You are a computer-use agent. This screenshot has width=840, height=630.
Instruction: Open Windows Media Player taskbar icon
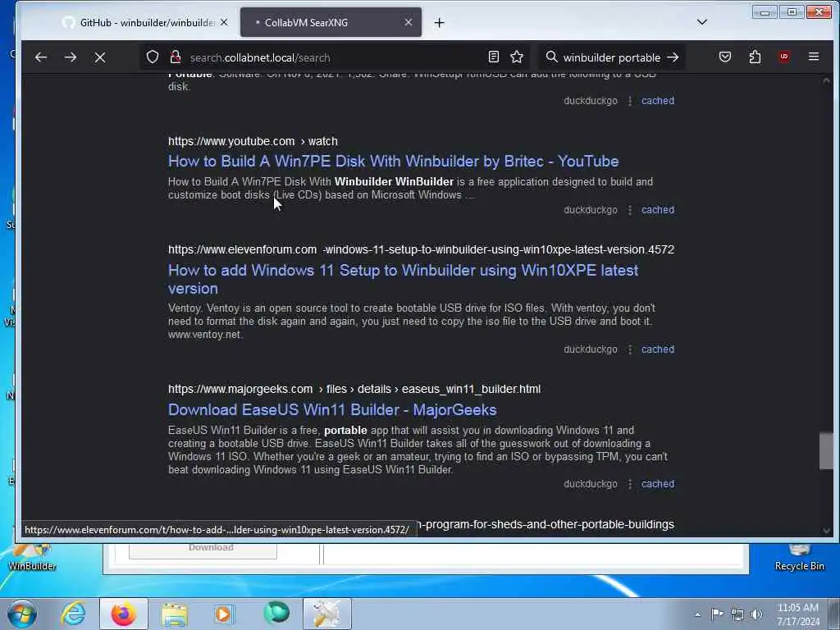[224, 614]
